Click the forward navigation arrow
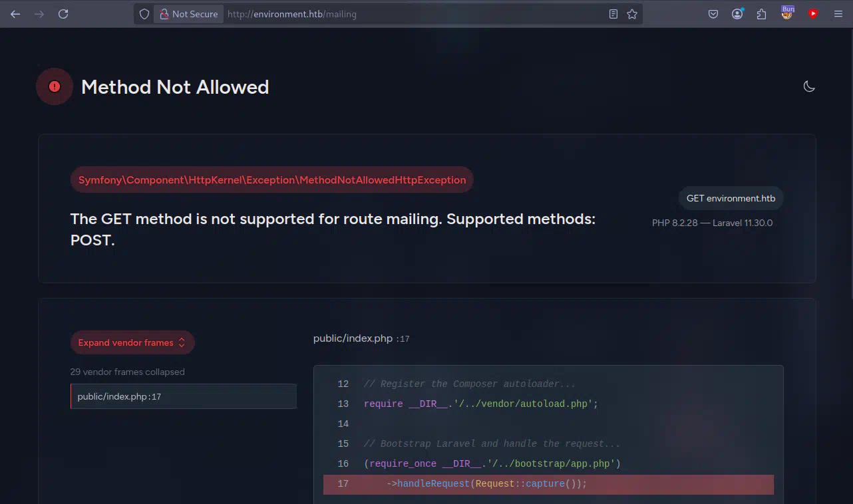The image size is (853, 504). [x=39, y=14]
